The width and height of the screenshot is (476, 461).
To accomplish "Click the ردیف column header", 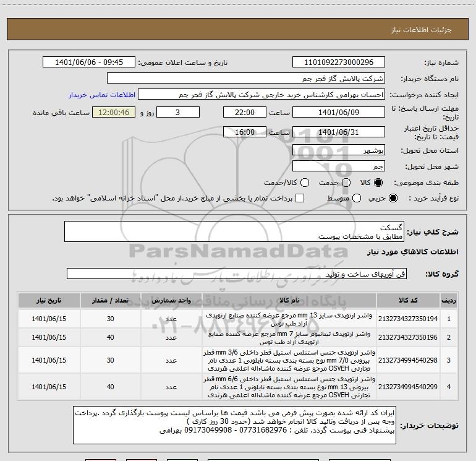I will coord(449,300).
